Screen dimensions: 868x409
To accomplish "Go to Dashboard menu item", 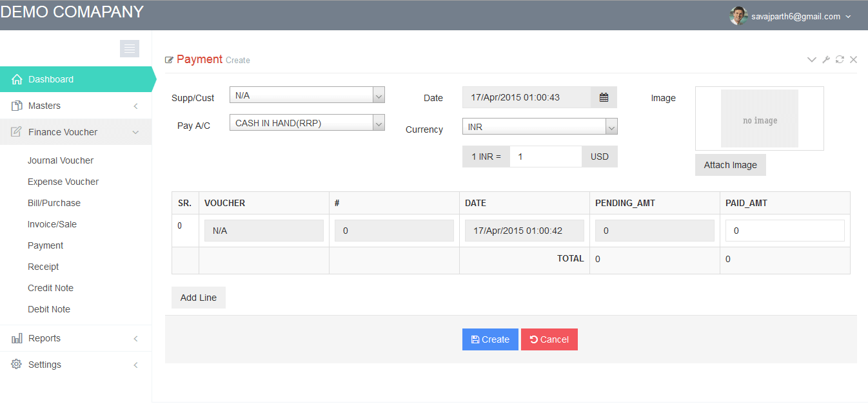I will pyautogui.click(x=76, y=79).
